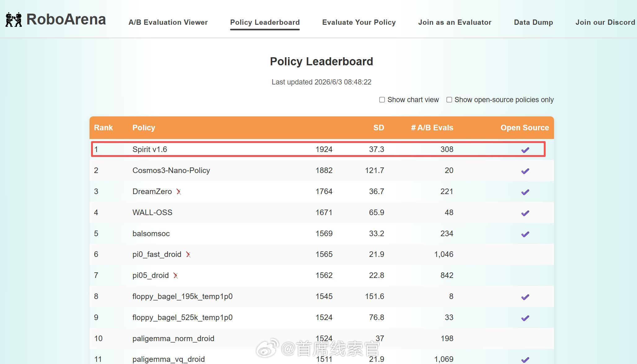Click score 1924 in Spirit v1.6 row

tap(324, 149)
